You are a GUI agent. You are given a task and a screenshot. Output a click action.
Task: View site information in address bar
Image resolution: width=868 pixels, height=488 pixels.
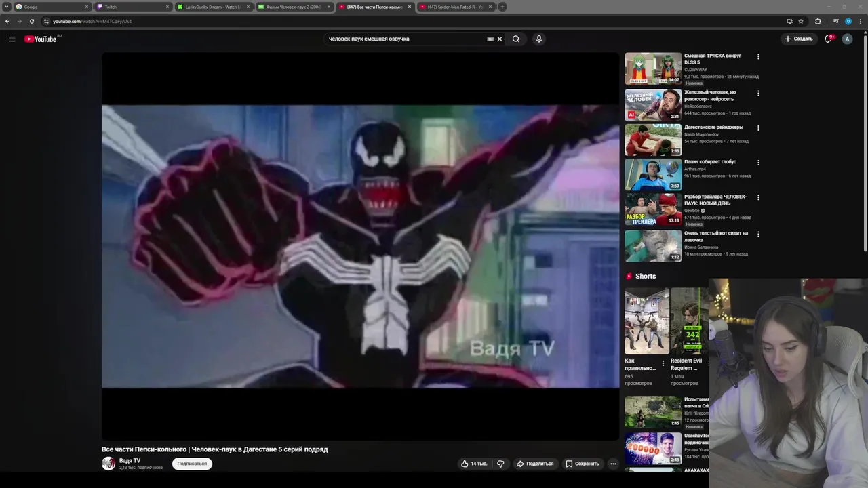(x=46, y=21)
